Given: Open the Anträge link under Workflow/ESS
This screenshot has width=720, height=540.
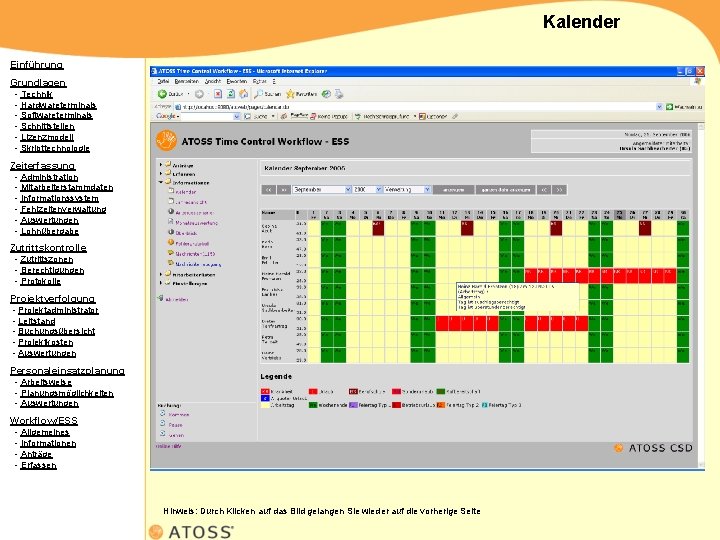Looking at the screenshot, I should point(36,454).
